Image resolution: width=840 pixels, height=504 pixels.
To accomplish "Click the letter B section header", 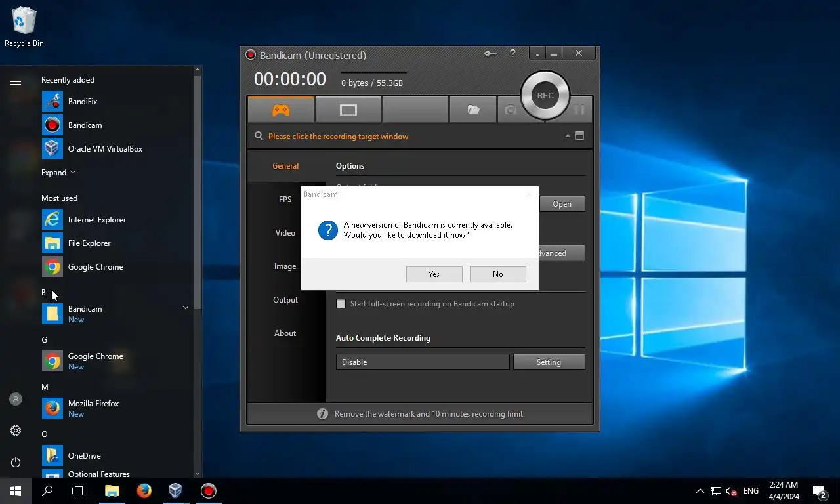I will point(44,293).
